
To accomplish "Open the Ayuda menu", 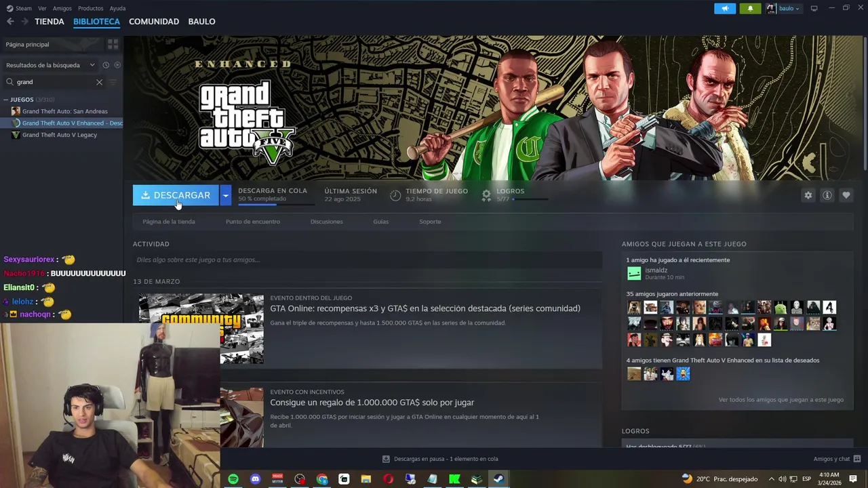I will pos(117,8).
